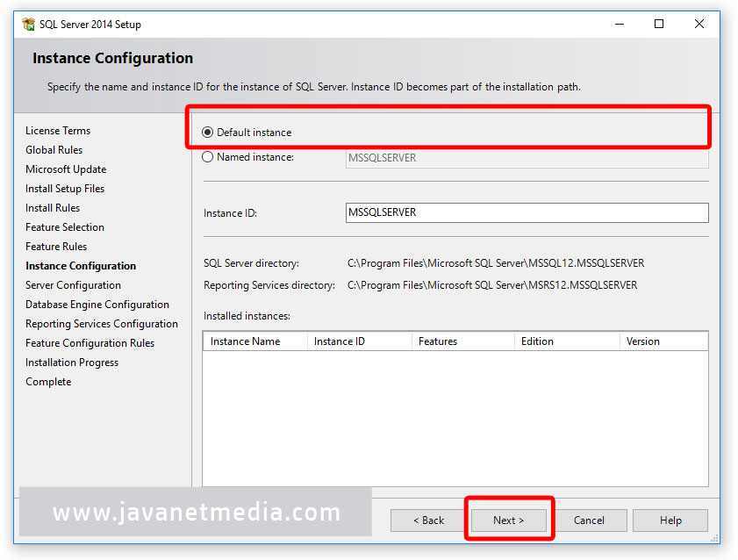Select the Named instance radio button
This screenshot has width=738, height=560.
[x=208, y=157]
